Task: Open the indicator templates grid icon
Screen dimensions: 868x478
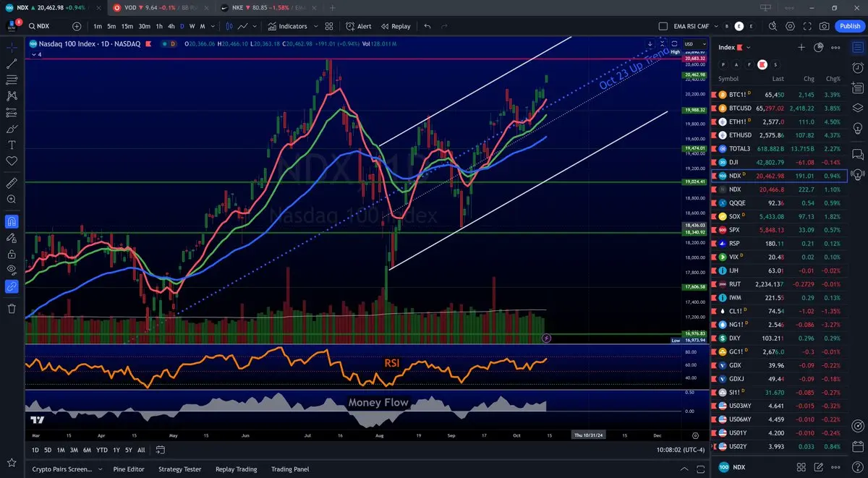Action: 329,26
